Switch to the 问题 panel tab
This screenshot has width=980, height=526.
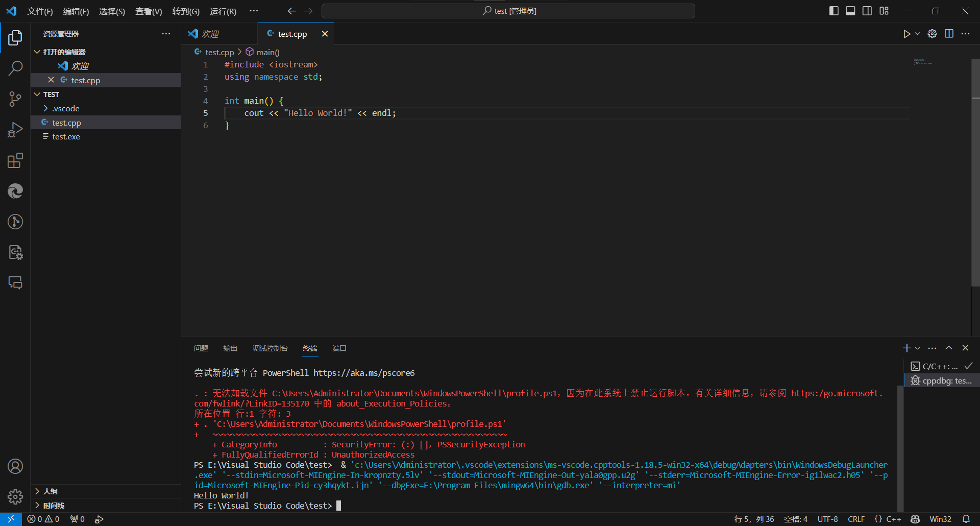point(201,348)
